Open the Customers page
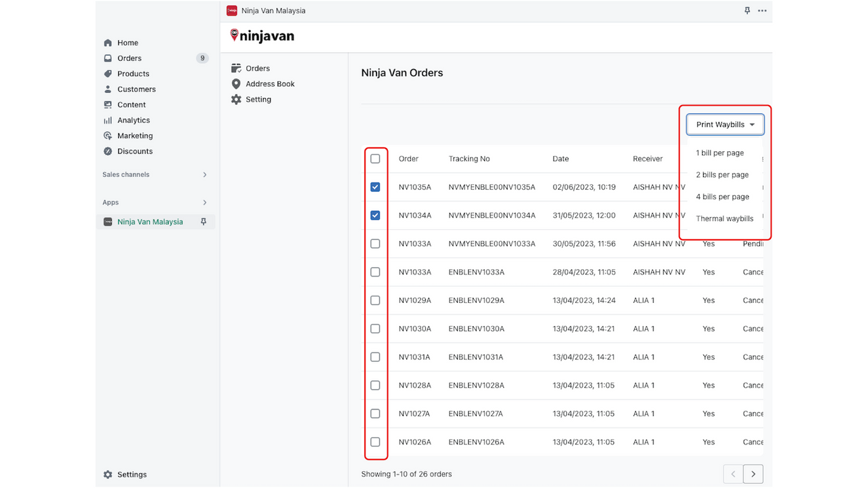 click(135, 89)
